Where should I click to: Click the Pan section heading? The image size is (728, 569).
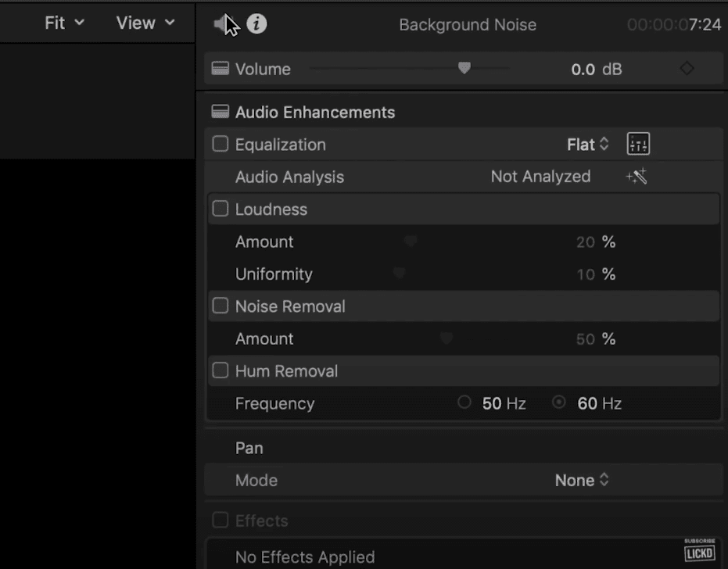click(x=249, y=448)
